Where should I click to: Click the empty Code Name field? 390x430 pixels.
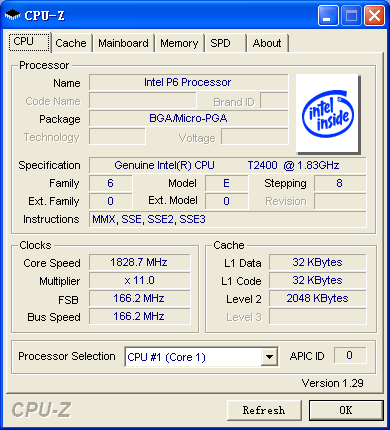click(x=143, y=100)
